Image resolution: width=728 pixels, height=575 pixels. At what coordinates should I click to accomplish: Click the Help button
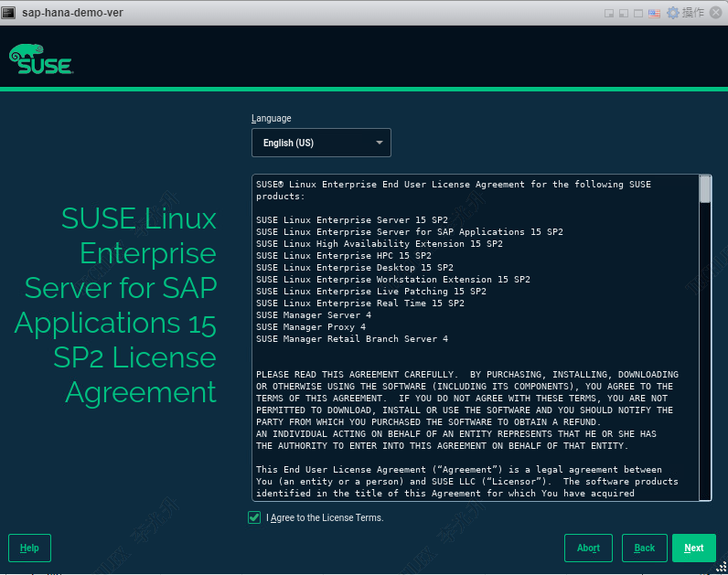pos(29,548)
